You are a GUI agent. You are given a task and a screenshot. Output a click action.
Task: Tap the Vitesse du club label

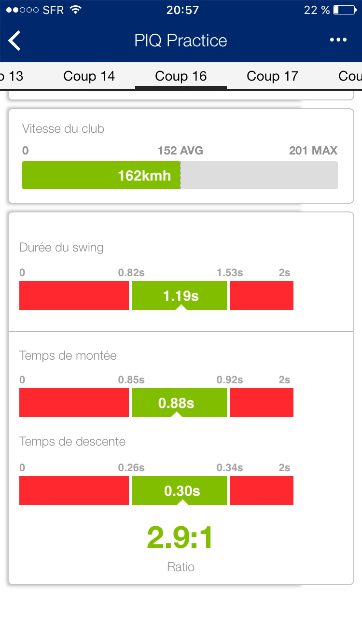pyautogui.click(x=63, y=129)
